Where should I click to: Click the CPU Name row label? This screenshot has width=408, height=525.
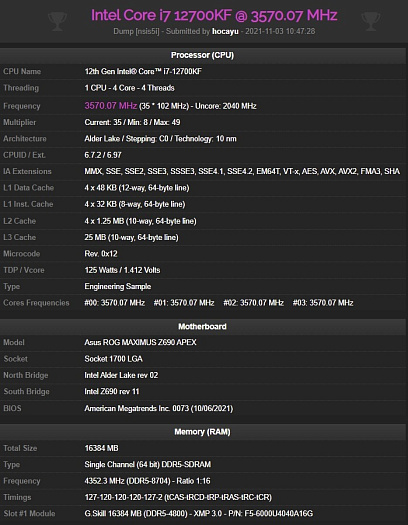coord(22,72)
